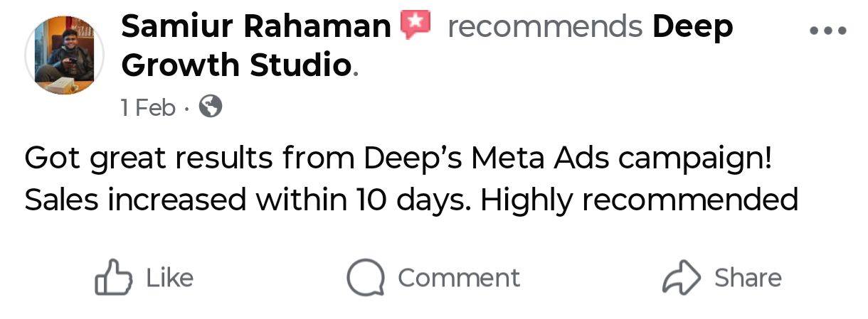The width and height of the screenshot is (868, 319).
Task: Click the red star recommendation badge
Action: [417, 26]
